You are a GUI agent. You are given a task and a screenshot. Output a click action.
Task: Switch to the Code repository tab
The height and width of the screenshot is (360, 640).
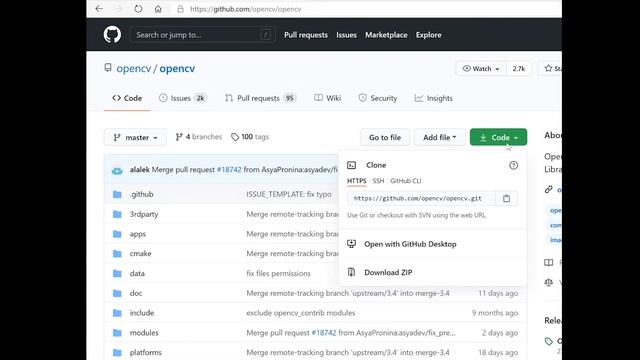[x=127, y=98]
